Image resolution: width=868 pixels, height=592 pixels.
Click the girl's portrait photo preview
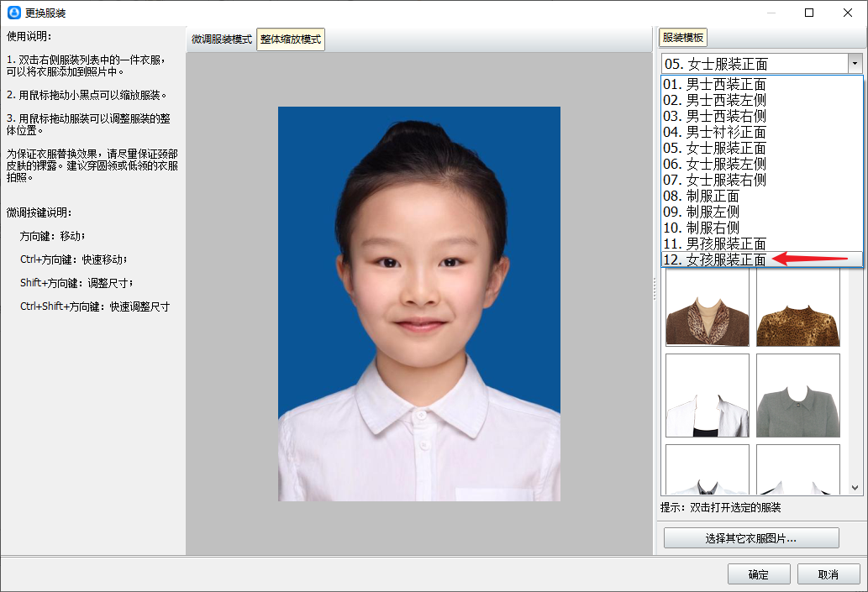point(418,304)
